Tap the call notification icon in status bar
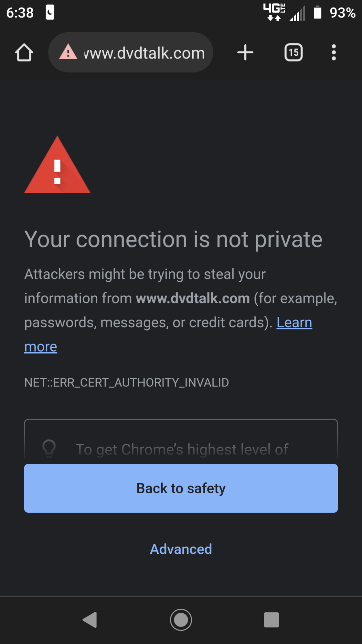 click(x=50, y=13)
